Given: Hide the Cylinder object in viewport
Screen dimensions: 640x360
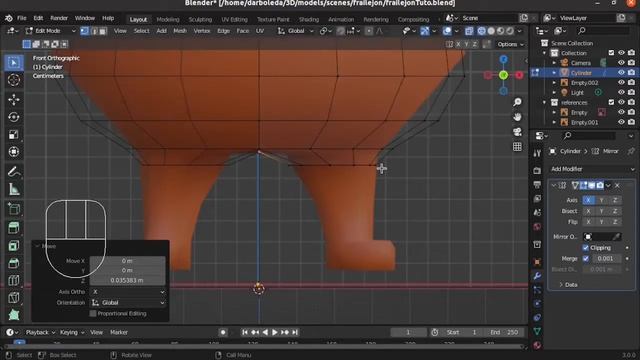Looking at the screenshot, I should click(621, 73).
